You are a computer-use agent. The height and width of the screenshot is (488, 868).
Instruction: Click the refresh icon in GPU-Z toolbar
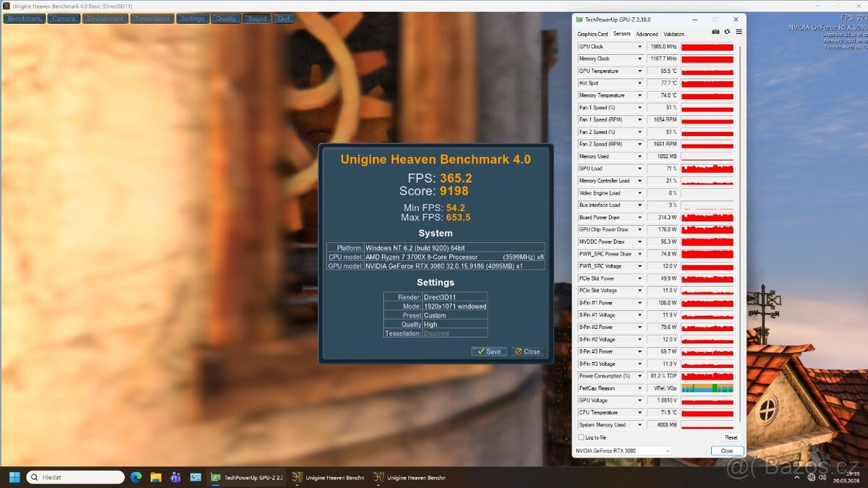[x=727, y=32]
